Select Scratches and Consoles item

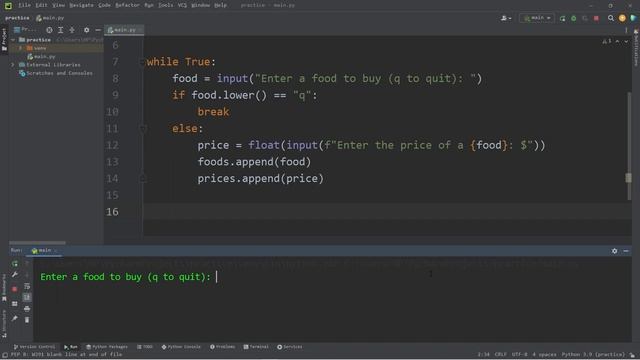(x=56, y=73)
